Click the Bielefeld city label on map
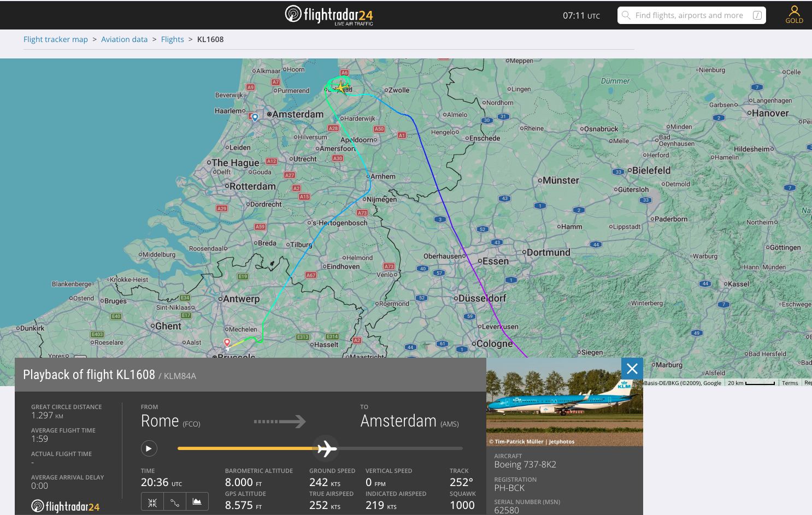 [651, 170]
